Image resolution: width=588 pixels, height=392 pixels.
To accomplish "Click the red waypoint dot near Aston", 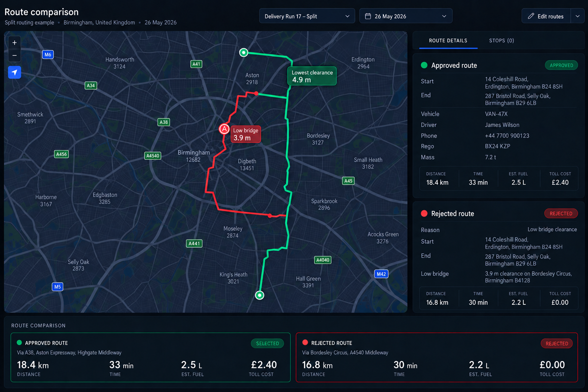I will pyautogui.click(x=256, y=94).
